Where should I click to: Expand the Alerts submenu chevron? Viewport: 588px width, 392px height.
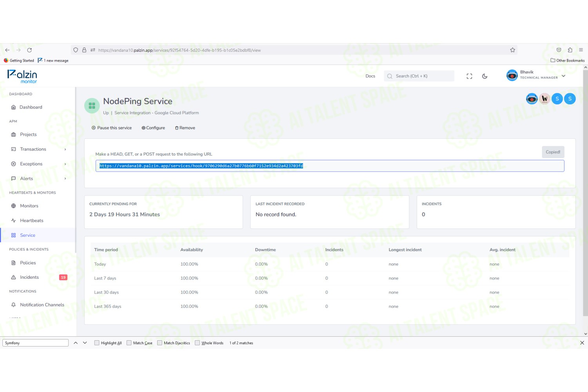(x=65, y=179)
